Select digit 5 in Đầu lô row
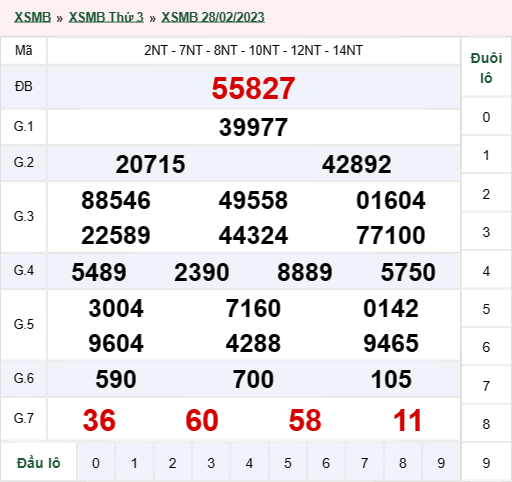 click(288, 463)
